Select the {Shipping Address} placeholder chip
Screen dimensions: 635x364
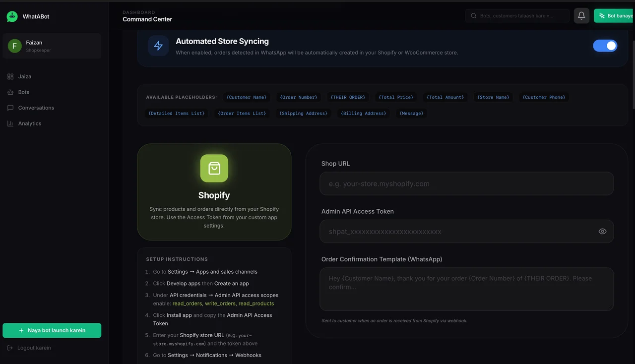click(x=304, y=113)
